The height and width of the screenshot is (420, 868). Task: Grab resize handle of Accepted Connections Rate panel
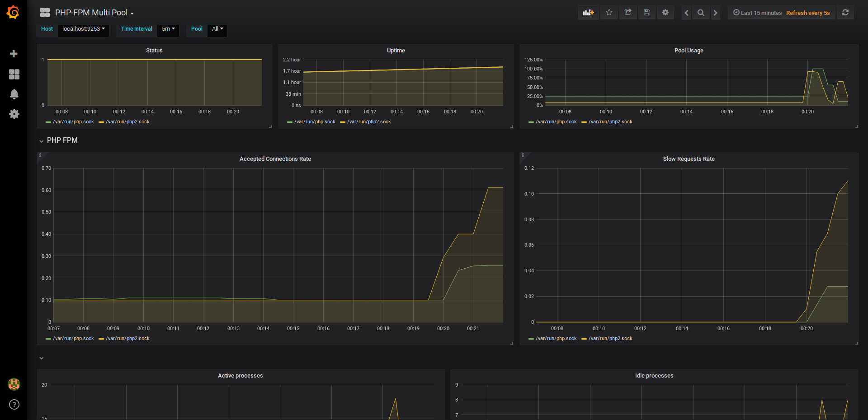pos(512,343)
